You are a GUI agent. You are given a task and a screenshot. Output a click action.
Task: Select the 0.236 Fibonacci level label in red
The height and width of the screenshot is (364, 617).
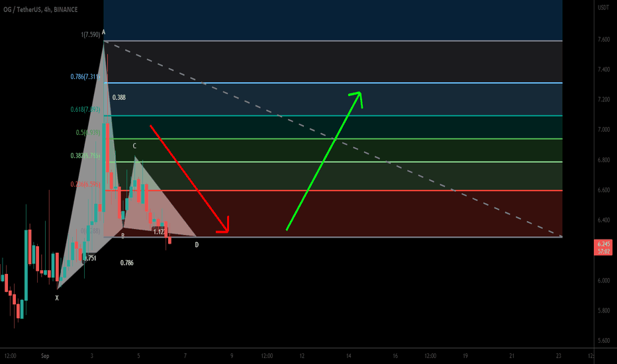point(85,184)
